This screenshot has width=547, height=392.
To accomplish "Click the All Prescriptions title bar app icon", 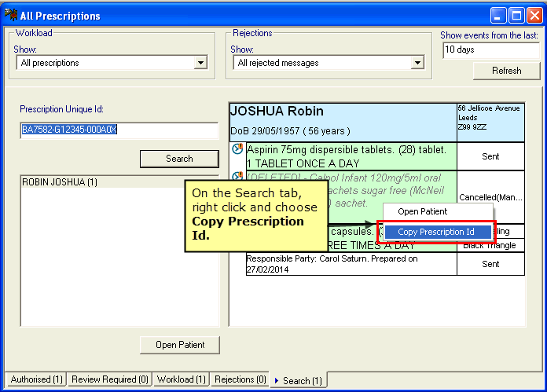I will [x=11, y=15].
